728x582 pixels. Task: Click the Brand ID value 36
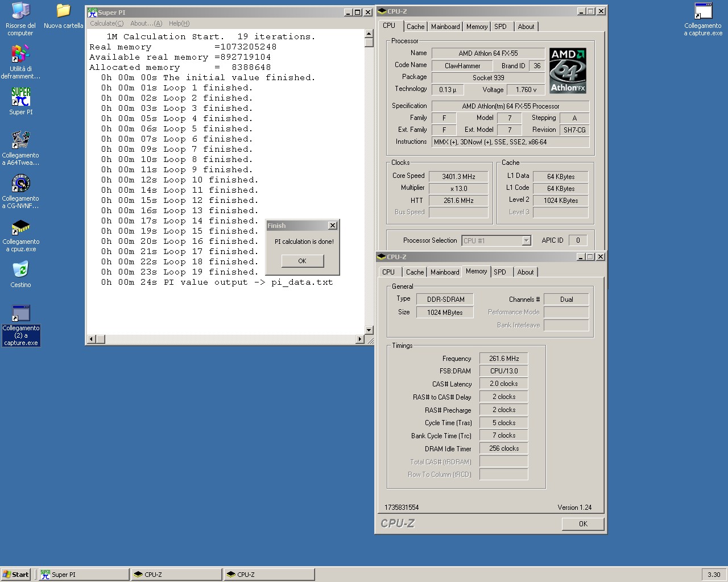pos(537,66)
